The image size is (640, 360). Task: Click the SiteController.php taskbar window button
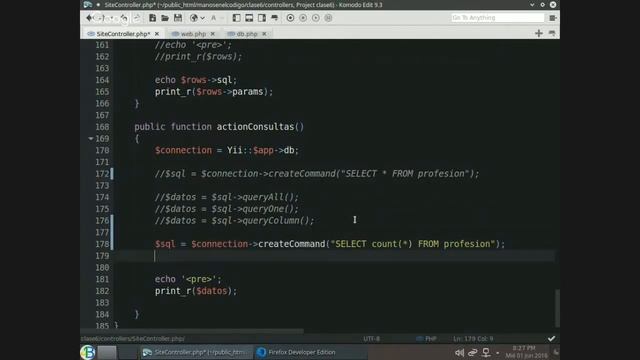(196, 352)
